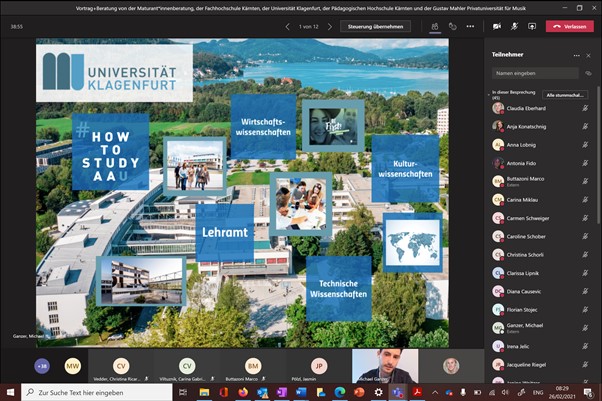Click mic icon next to Carina Miklau
Image resolution: width=602 pixels, height=401 pixels.
point(585,200)
